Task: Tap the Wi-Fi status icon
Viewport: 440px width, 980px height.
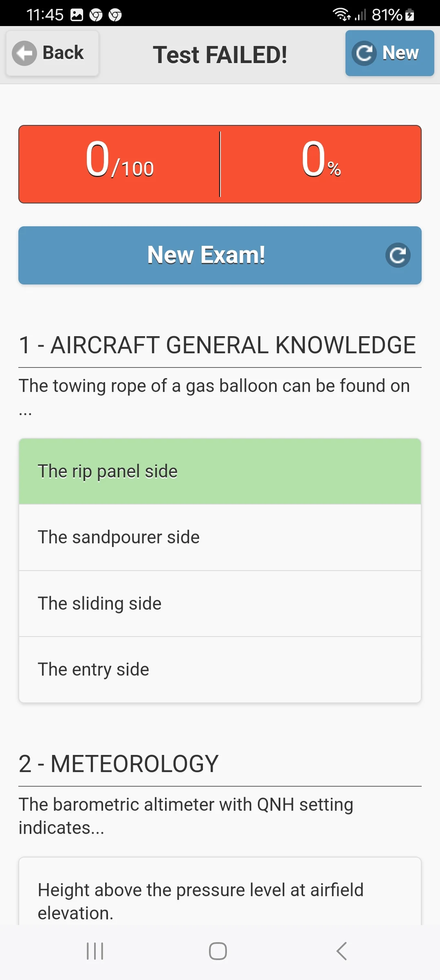Action: click(x=341, y=14)
